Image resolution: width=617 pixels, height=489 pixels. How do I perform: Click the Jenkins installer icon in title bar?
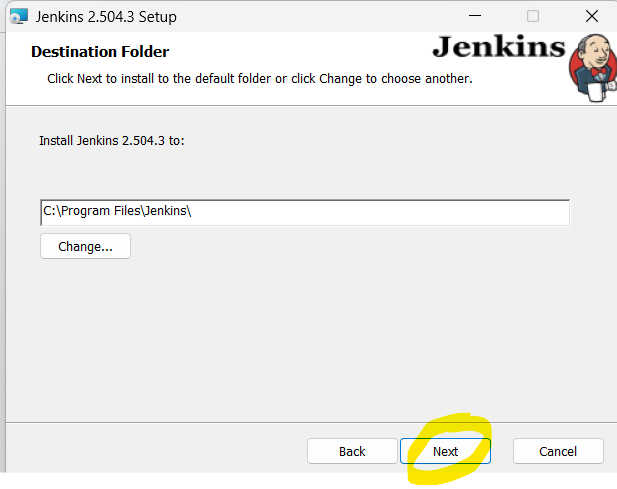point(18,17)
